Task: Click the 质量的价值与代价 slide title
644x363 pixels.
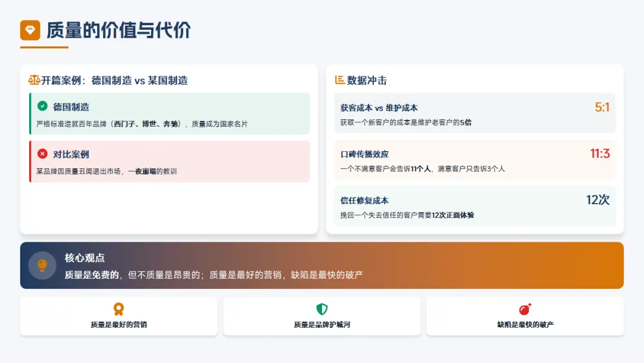Action: tap(119, 30)
